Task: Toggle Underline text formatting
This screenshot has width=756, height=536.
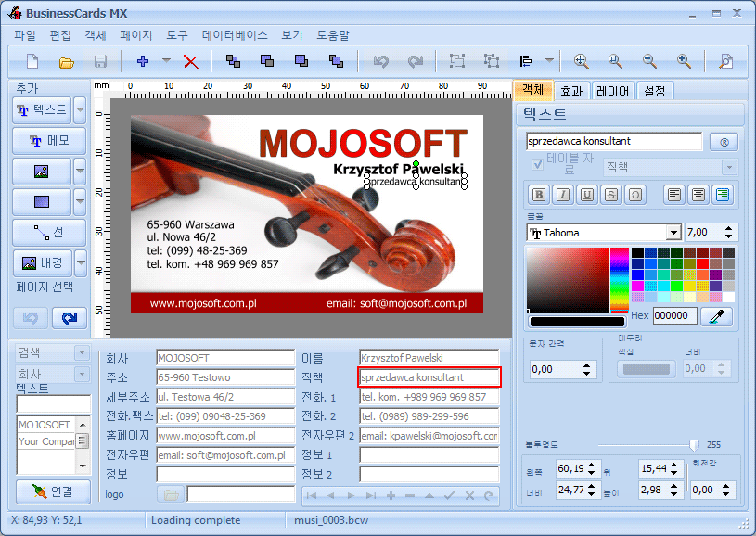Action: coord(587,195)
